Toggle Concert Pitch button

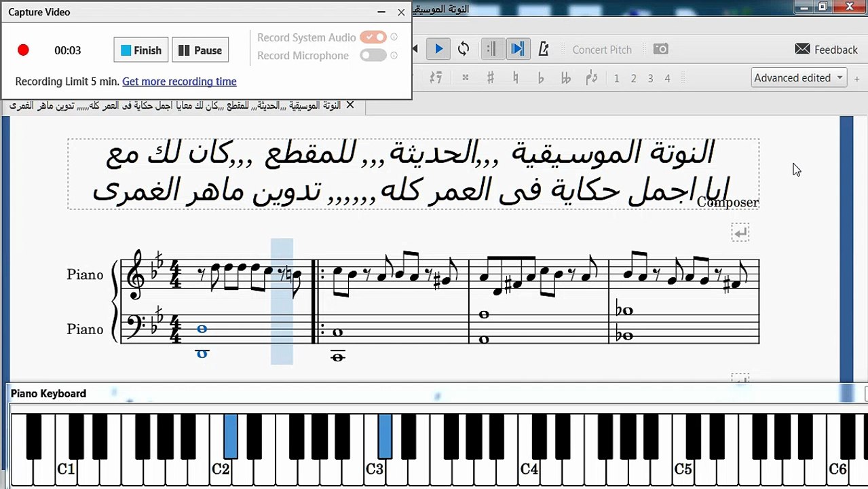point(602,50)
